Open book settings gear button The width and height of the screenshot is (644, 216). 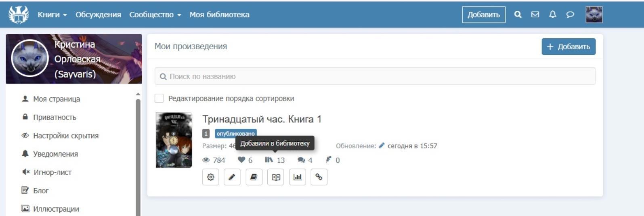click(x=211, y=177)
